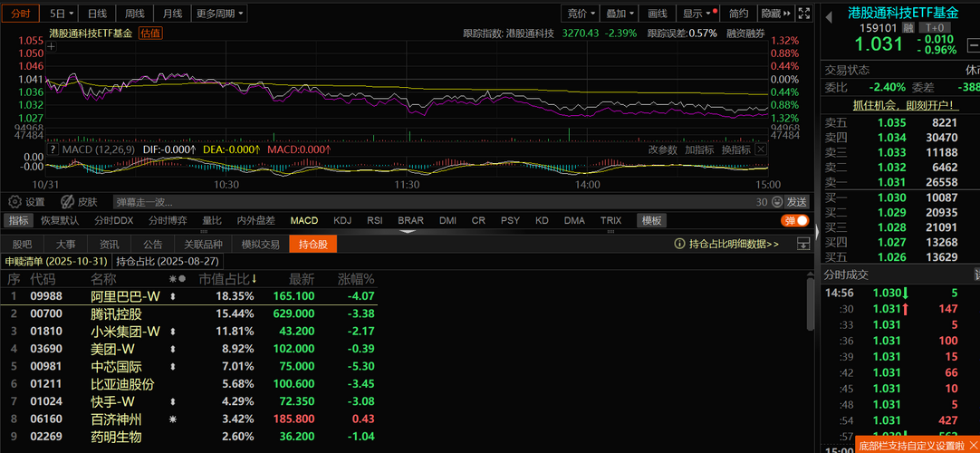Expand the 5日 period dropdown
Image resolution: width=980 pixels, height=453 pixels.
62,14
